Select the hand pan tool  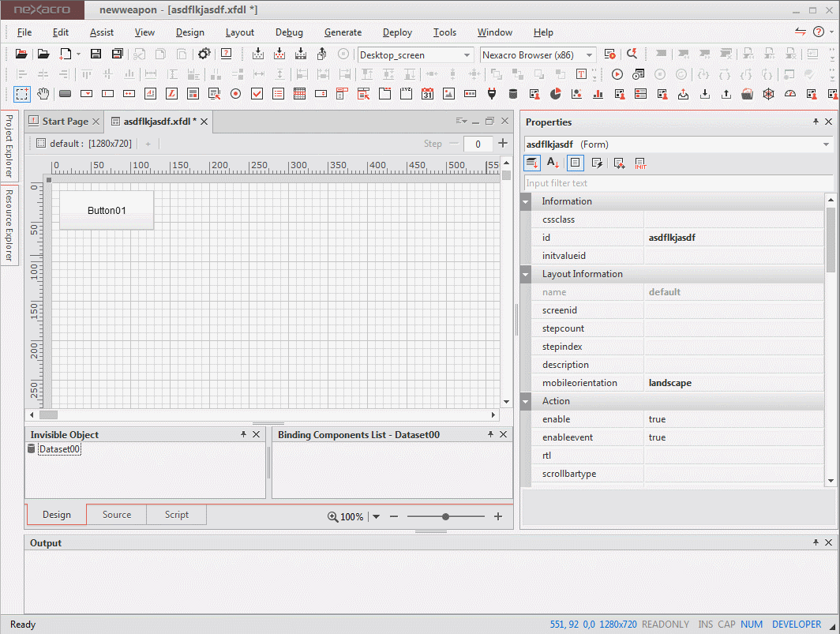(x=43, y=94)
